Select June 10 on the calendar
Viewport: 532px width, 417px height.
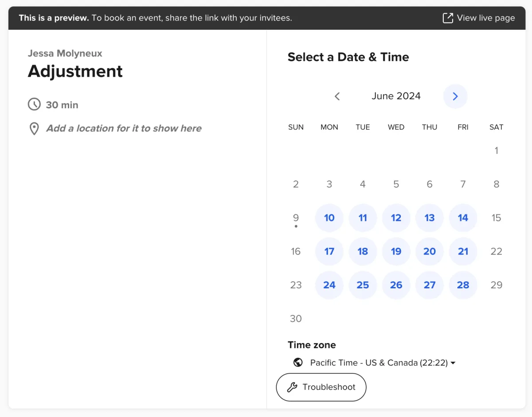point(329,218)
